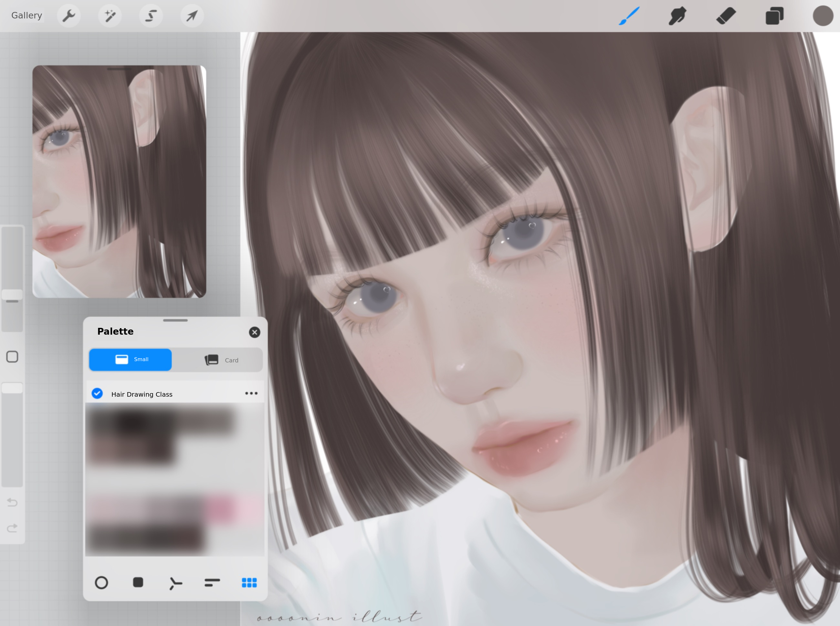Image resolution: width=840 pixels, height=626 pixels.
Task: Select the Paint brush tool
Action: coord(629,16)
